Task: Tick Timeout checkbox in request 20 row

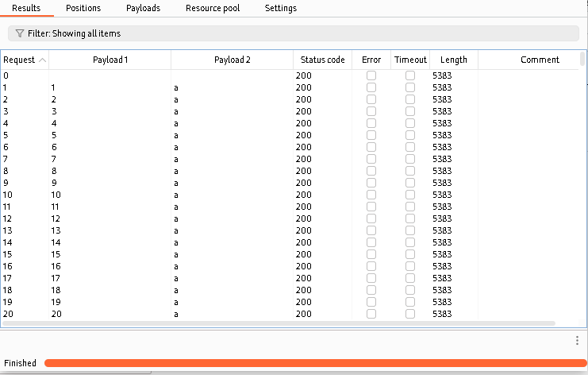Action: (x=410, y=314)
